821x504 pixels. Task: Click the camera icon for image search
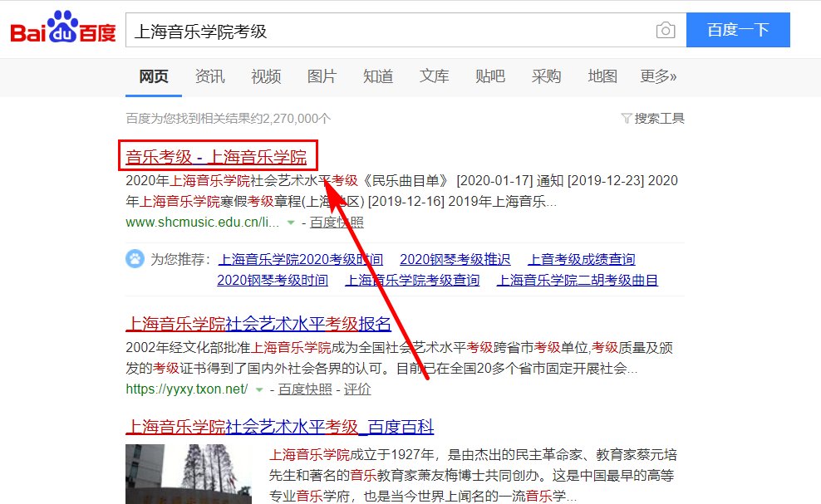click(x=666, y=29)
